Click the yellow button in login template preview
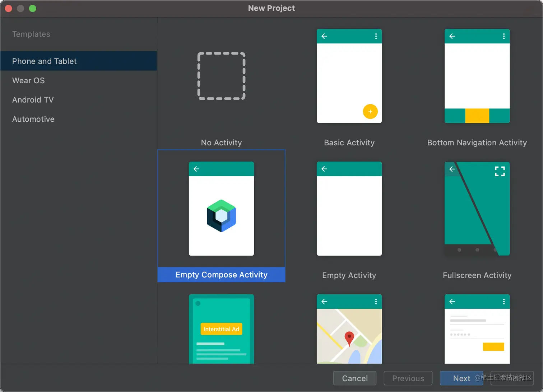 [493, 347]
